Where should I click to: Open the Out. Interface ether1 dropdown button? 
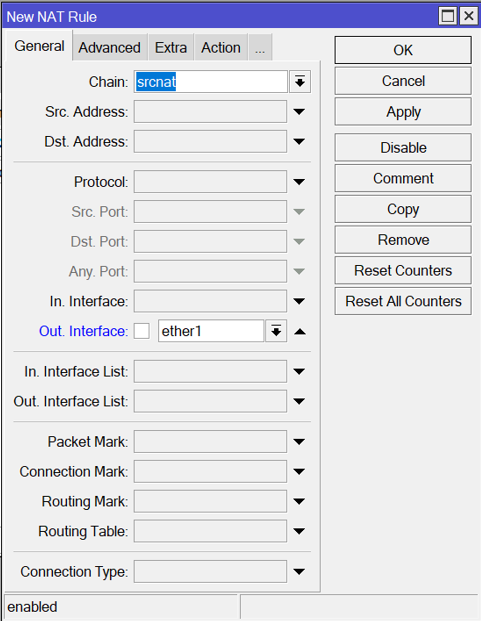click(276, 331)
